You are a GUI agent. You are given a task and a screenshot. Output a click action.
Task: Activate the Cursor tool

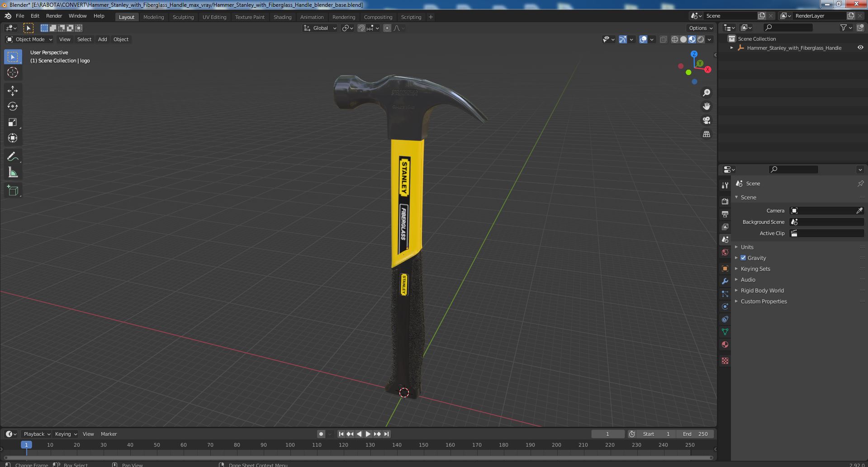tap(13, 72)
